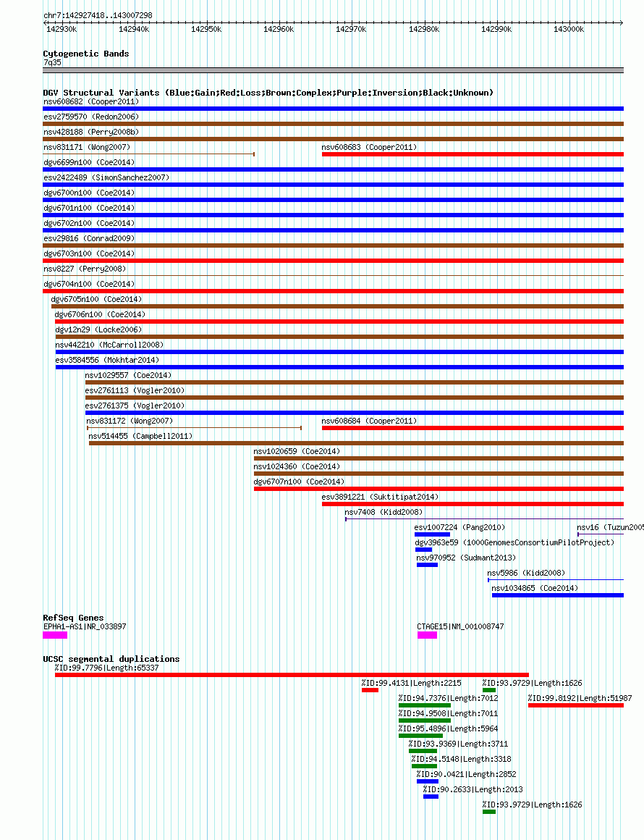
Task: Select the dgv6700n100 (Coe2014) variant label
Action: [x=89, y=193]
